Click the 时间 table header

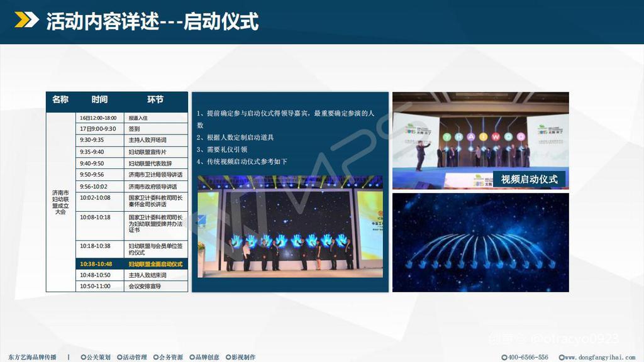tap(99, 99)
